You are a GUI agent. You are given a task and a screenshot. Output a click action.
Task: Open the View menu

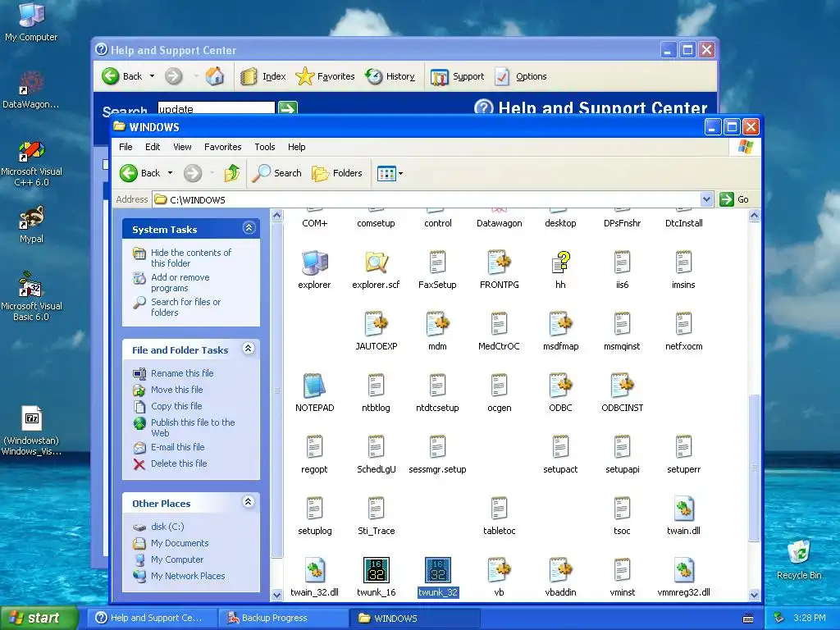[182, 147]
